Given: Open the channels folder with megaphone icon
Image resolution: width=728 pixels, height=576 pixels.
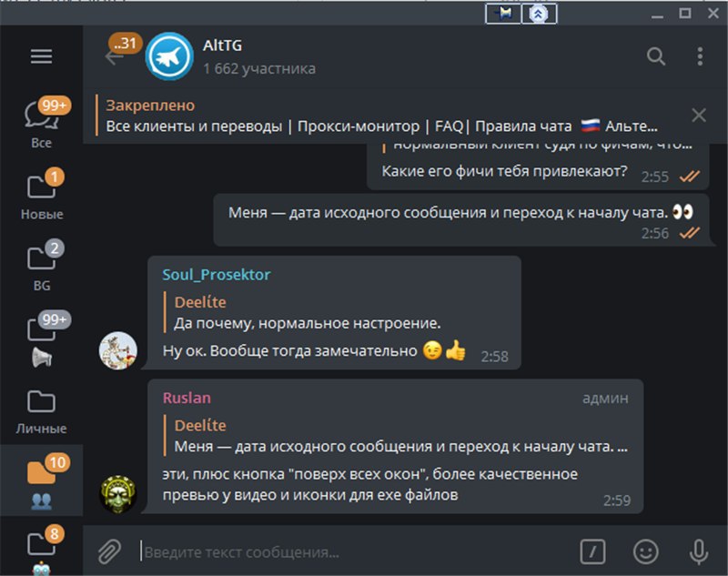Looking at the screenshot, I should [x=41, y=339].
